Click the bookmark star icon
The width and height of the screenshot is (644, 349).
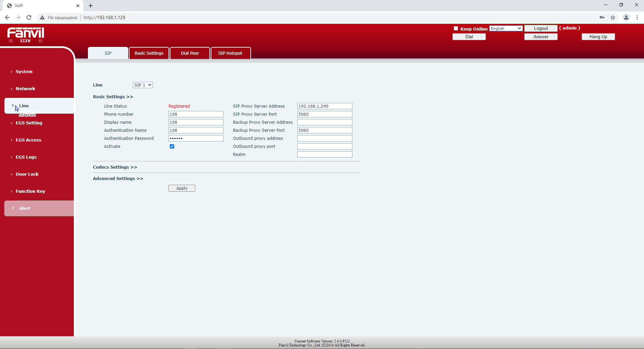[x=613, y=17]
